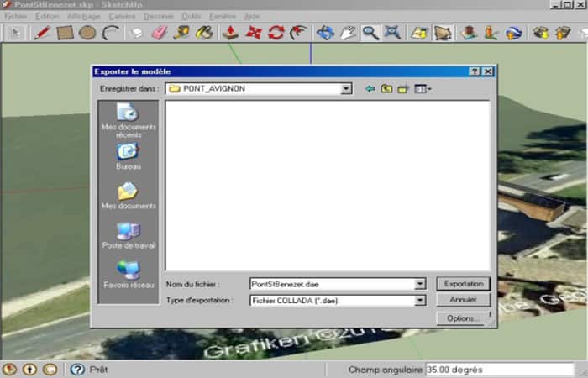Click the first round status bar icon
Screen dimensions: 588x378
[10, 370]
